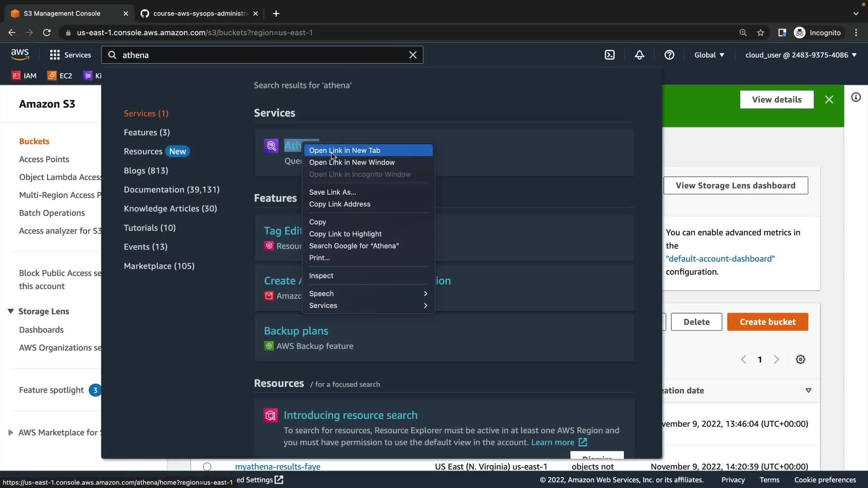Expand the AWS Marketplace for S3 section
This screenshot has width=868, height=488.
tap(11, 432)
